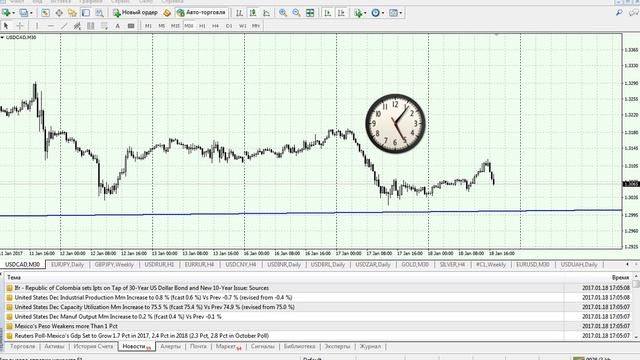This screenshot has width=640, height=360.
Task: Open news about Dec Industrial Production increase
Action: [153, 298]
